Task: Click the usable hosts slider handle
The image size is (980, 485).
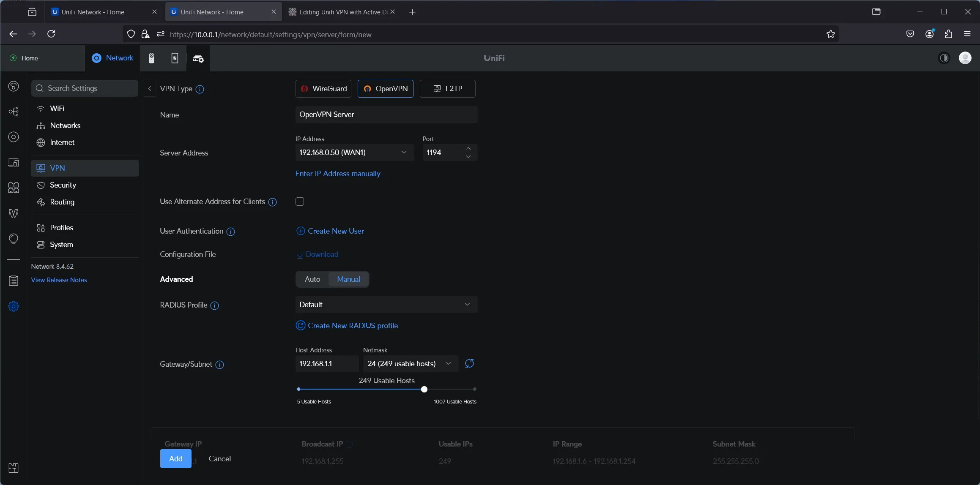Action: click(x=424, y=389)
